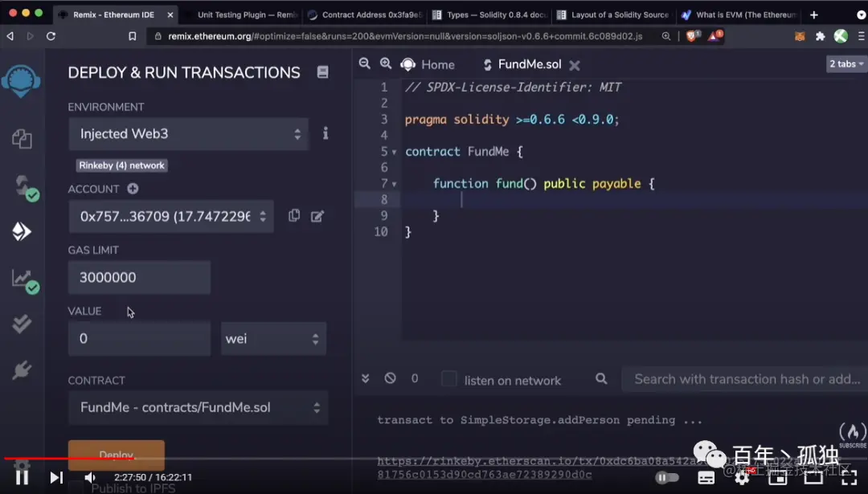Open video settings gear icon
The image size is (868, 494).
742,477
